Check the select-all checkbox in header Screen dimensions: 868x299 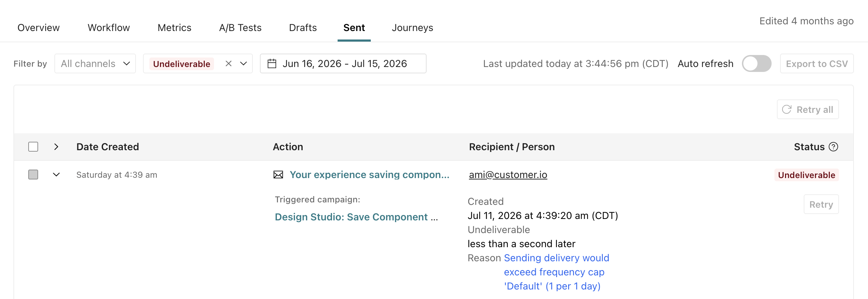[33, 147]
